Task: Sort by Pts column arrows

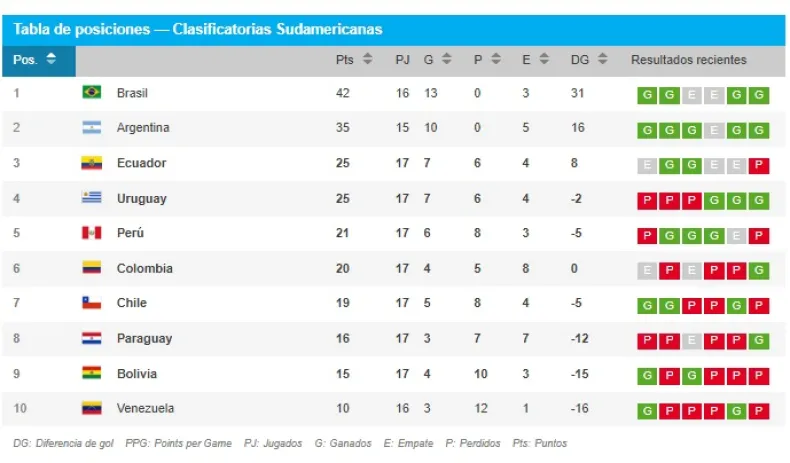Action: 368,58
